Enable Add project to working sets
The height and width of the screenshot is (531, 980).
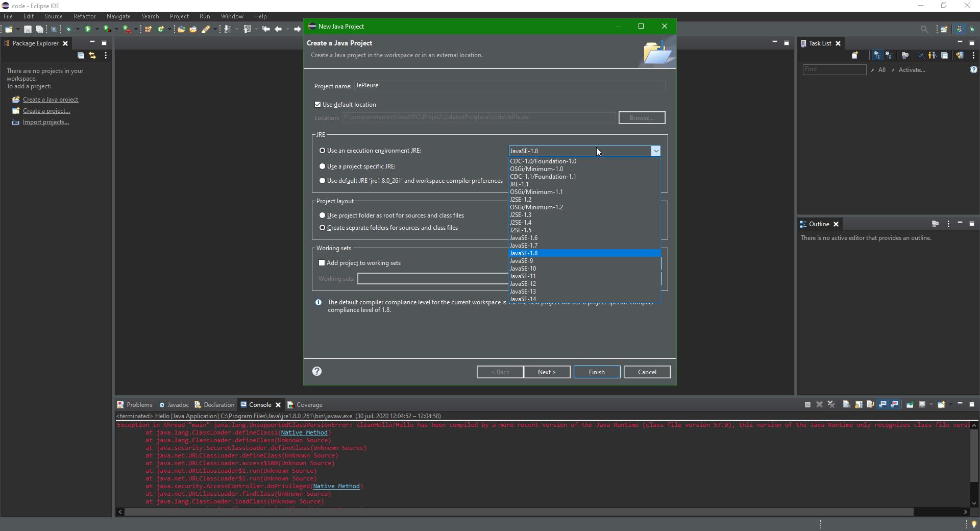click(322, 262)
